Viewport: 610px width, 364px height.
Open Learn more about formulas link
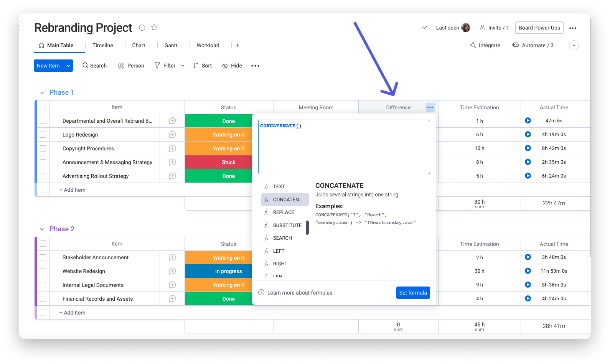295,293
